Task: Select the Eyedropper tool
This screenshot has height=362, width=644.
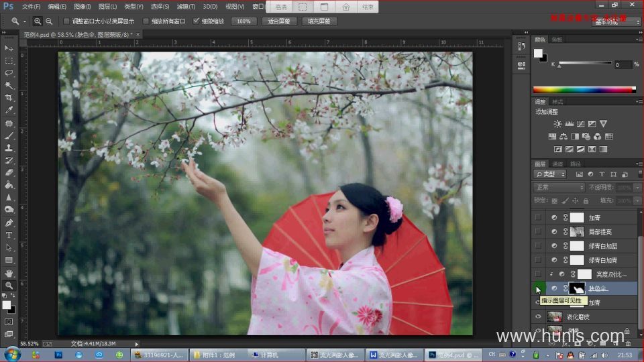Action: pyautogui.click(x=9, y=110)
